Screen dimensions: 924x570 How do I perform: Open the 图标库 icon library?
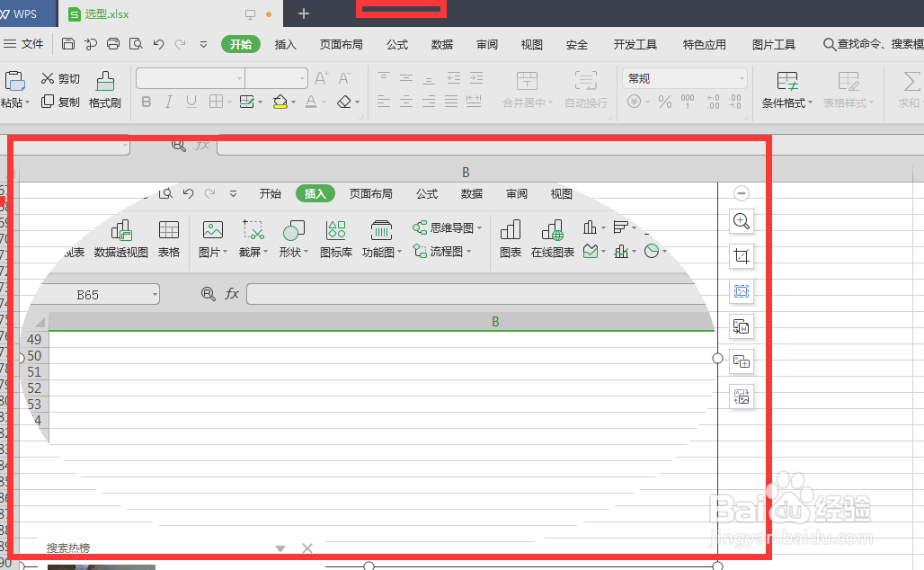click(x=335, y=236)
